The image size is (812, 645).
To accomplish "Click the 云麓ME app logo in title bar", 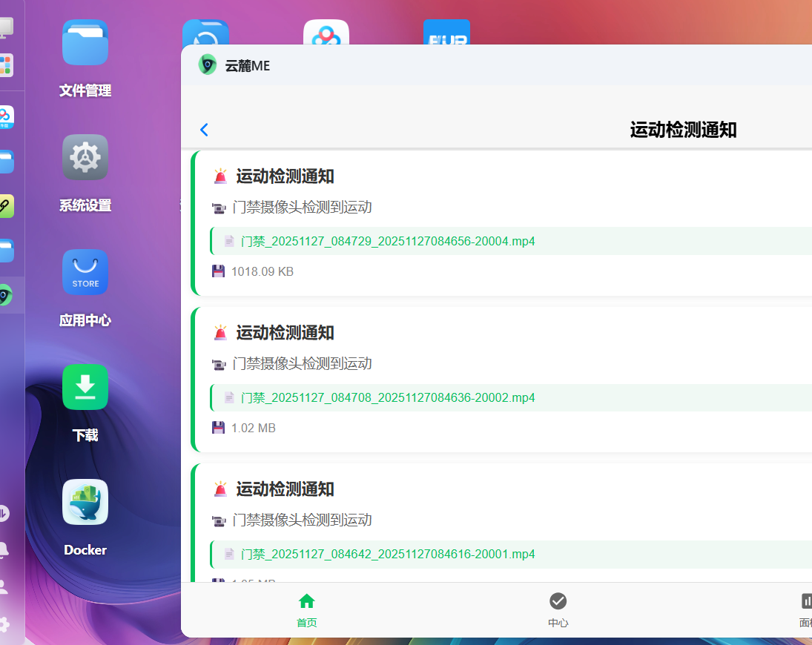I will tap(208, 64).
